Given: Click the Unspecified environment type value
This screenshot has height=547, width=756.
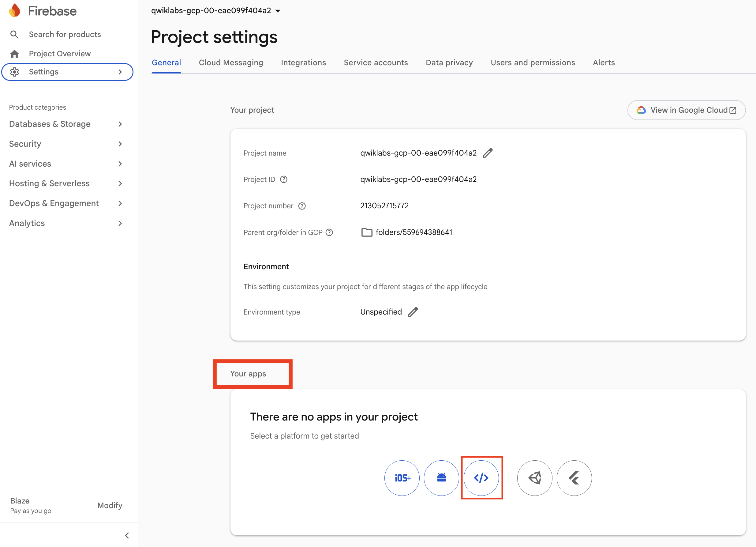Looking at the screenshot, I should (x=381, y=312).
